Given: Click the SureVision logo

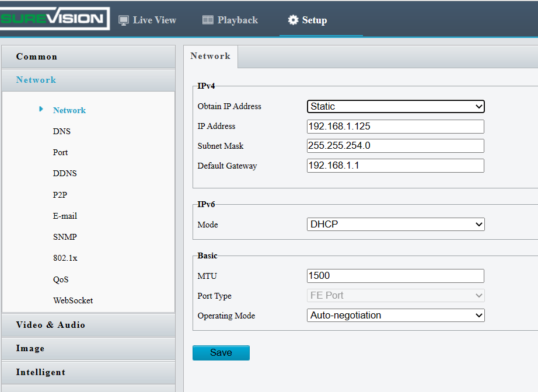Looking at the screenshot, I should [54, 19].
